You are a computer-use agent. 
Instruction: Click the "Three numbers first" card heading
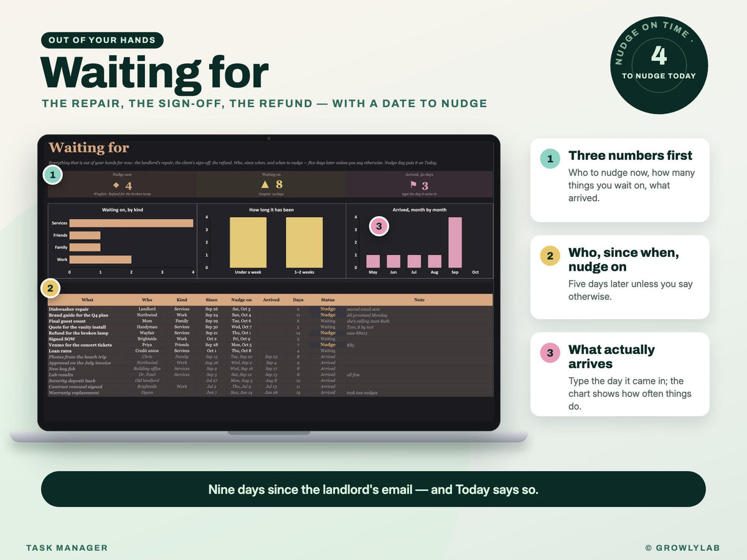point(630,156)
